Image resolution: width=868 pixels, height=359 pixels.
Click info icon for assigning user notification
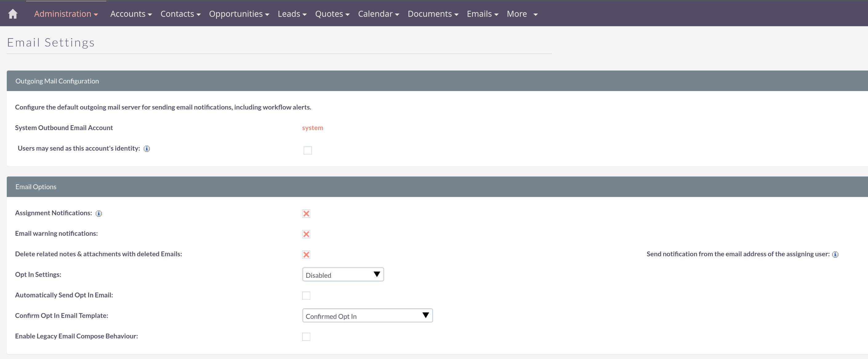(x=835, y=254)
